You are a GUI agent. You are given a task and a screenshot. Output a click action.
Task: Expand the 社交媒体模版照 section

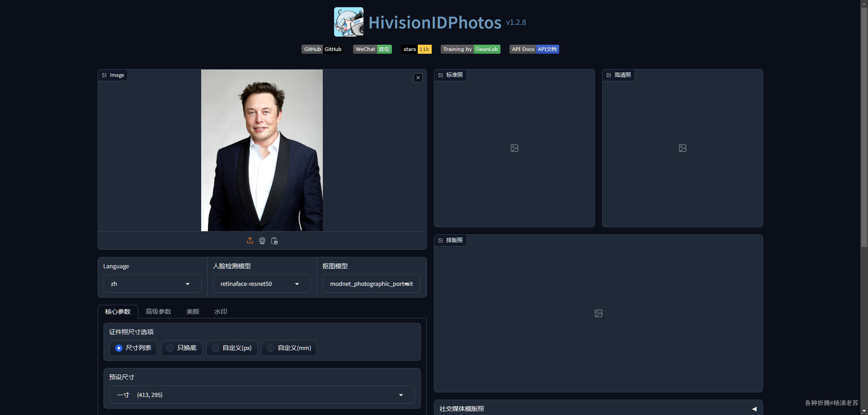click(599, 409)
